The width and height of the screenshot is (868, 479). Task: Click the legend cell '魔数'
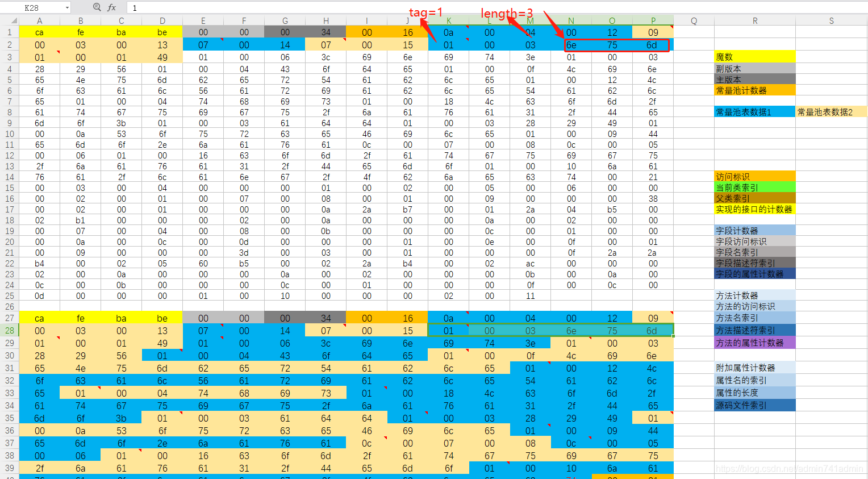755,57
